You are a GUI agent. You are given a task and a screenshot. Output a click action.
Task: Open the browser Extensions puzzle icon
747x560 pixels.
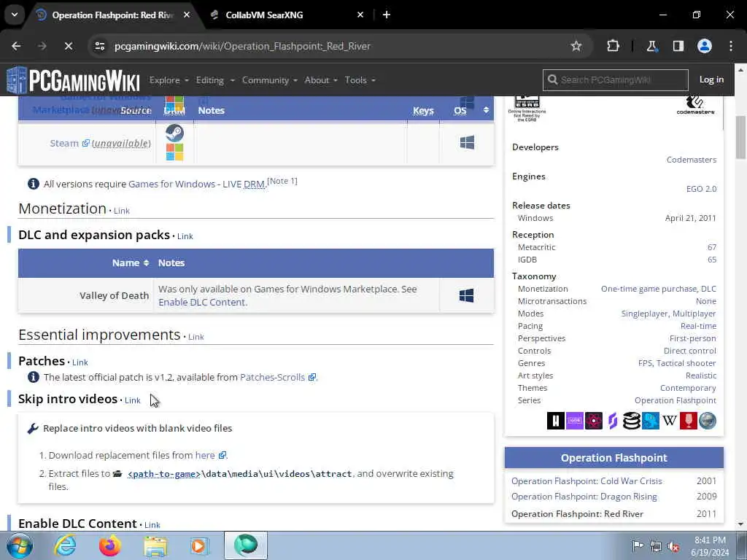613,46
